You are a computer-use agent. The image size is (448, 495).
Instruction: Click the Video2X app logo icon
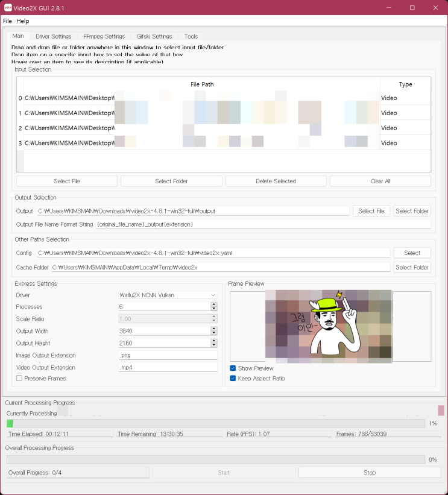tap(8, 8)
